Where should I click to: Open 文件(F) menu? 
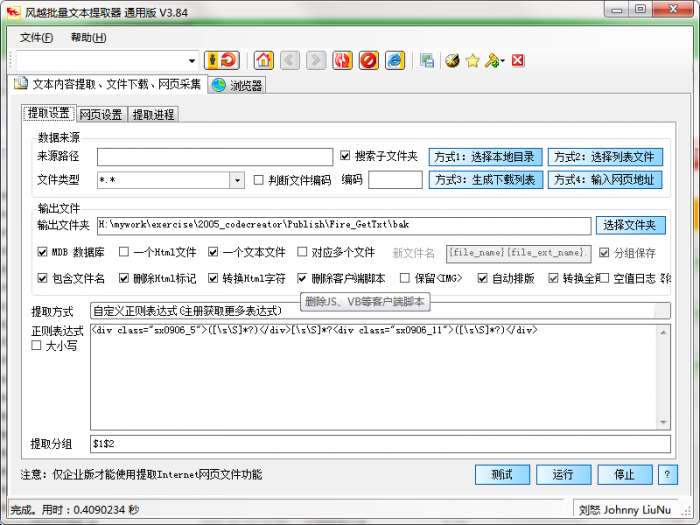[36, 38]
